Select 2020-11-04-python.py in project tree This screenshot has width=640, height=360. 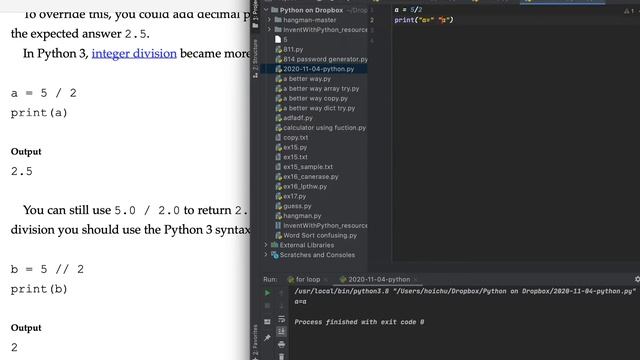click(314, 69)
